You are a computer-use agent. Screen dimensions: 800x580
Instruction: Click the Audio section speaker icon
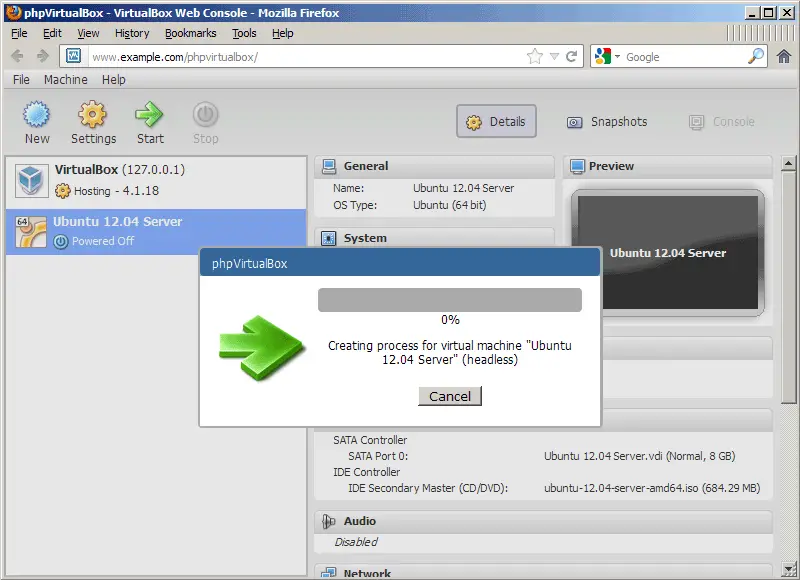coord(329,521)
